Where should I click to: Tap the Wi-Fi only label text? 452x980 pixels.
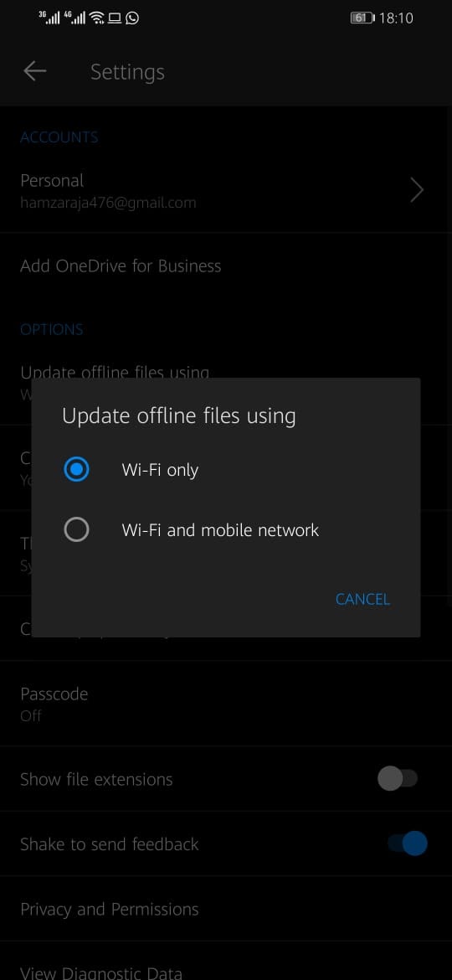point(160,469)
